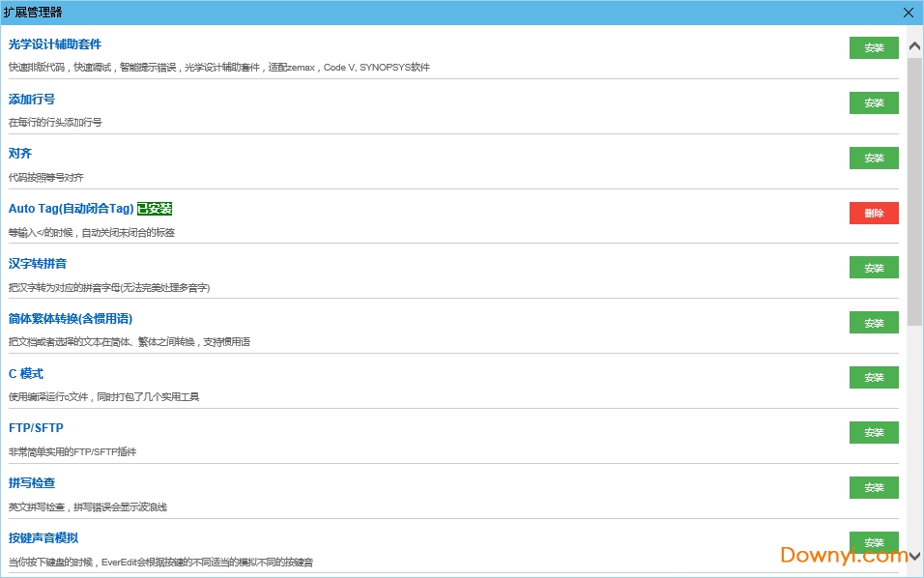Viewport: 924px width, 578px height.
Task: Close the 扩展管理器 window
Action: tap(909, 13)
